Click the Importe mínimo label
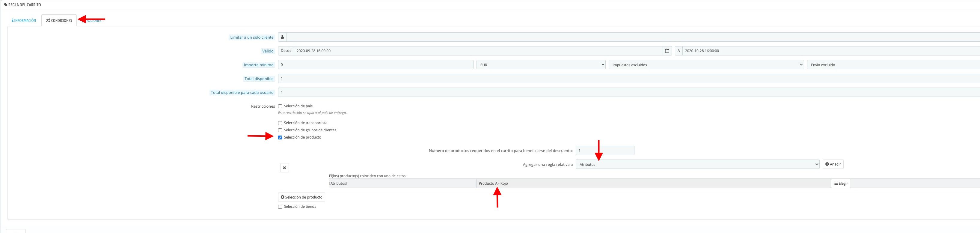 tap(259, 65)
